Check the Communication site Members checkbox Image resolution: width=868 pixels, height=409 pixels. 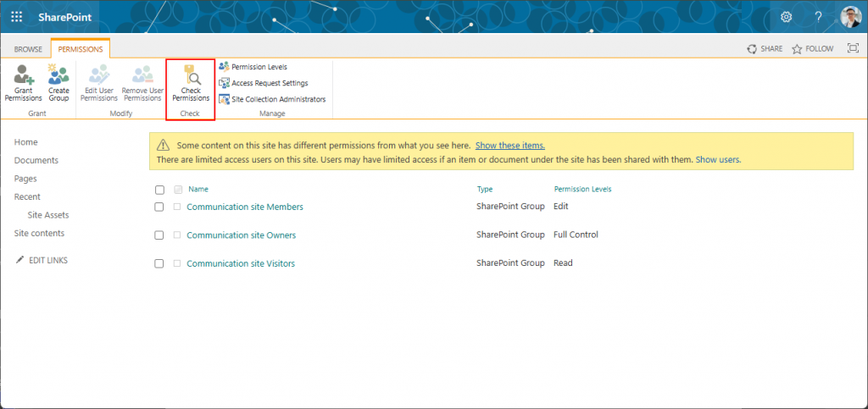[x=159, y=207]
